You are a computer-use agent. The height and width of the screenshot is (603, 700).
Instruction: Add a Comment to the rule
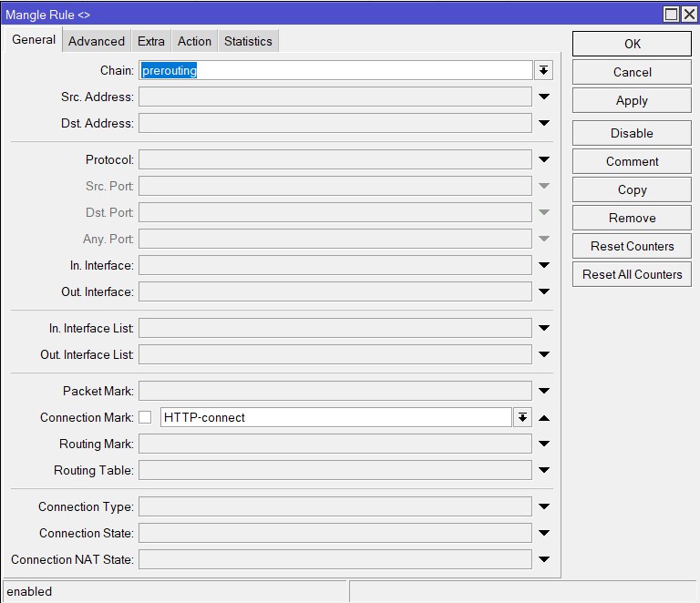point(632,161)
